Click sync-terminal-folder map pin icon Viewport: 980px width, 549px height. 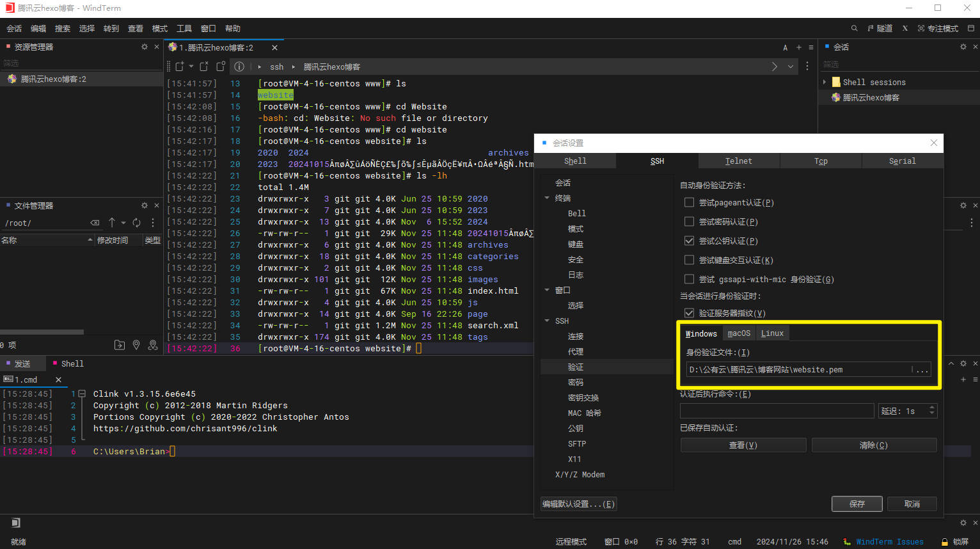(x=153, y=345)
